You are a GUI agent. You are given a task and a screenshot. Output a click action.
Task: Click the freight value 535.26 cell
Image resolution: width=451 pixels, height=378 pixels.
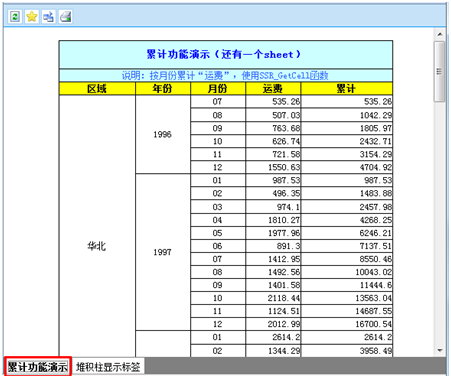click(273, 102)
